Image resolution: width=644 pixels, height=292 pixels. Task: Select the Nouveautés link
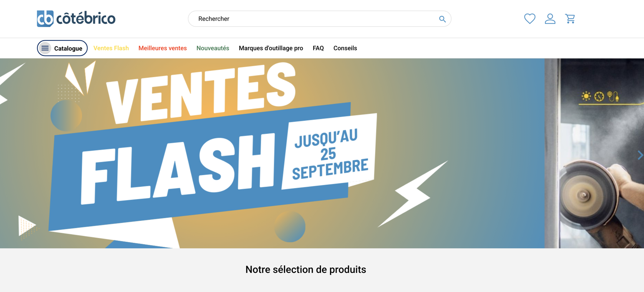212,48
